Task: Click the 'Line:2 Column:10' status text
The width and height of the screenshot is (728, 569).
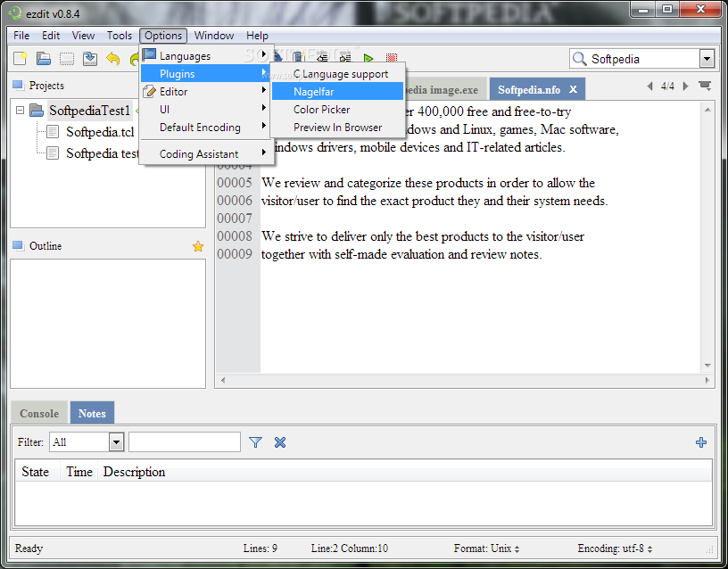Action: point(349,548)
